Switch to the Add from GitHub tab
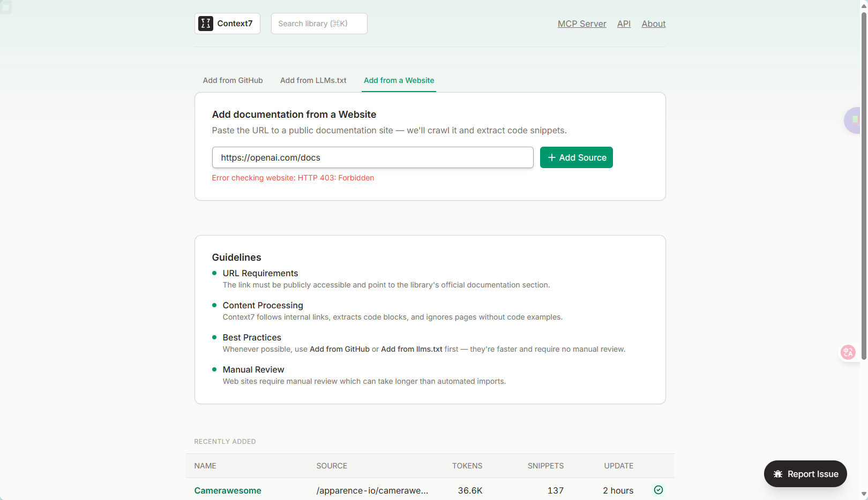 tap(233, 80)
